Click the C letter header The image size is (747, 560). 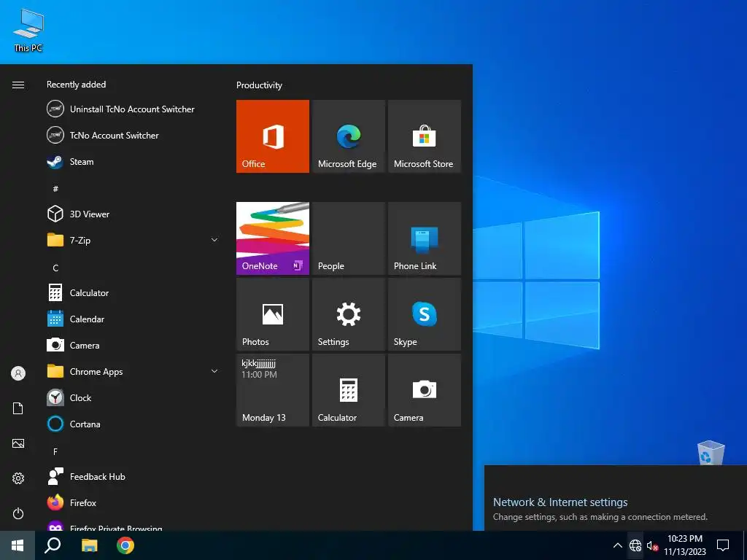click(55, 268)
